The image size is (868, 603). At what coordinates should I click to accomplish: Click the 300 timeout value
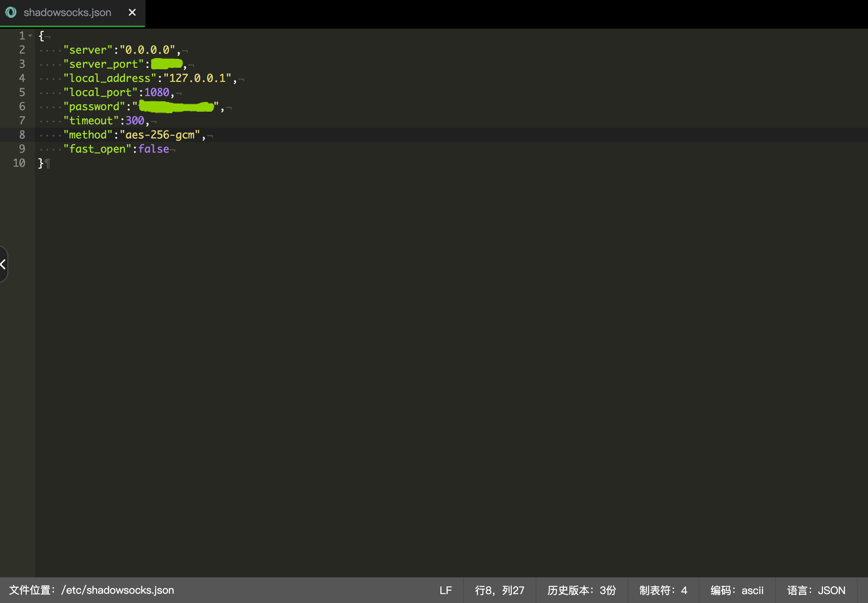(134, 121)
